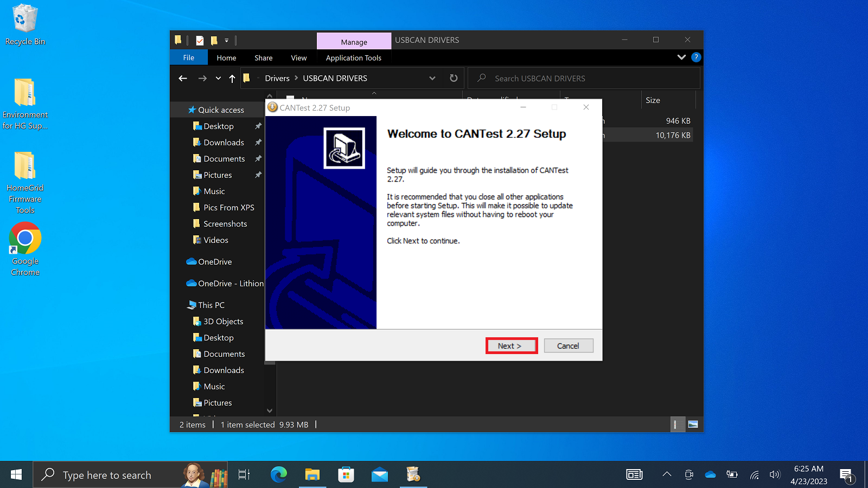Open volume control tray icon
The height and width of the screenshot is (488, 868).
[x=775, y=474]
